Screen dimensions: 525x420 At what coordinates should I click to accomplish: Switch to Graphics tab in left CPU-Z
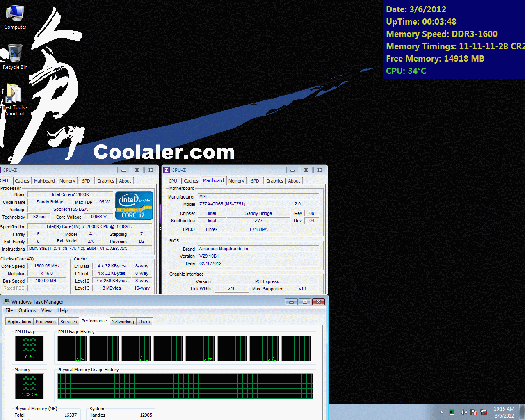pyautogui.click(x=106, y=181)
